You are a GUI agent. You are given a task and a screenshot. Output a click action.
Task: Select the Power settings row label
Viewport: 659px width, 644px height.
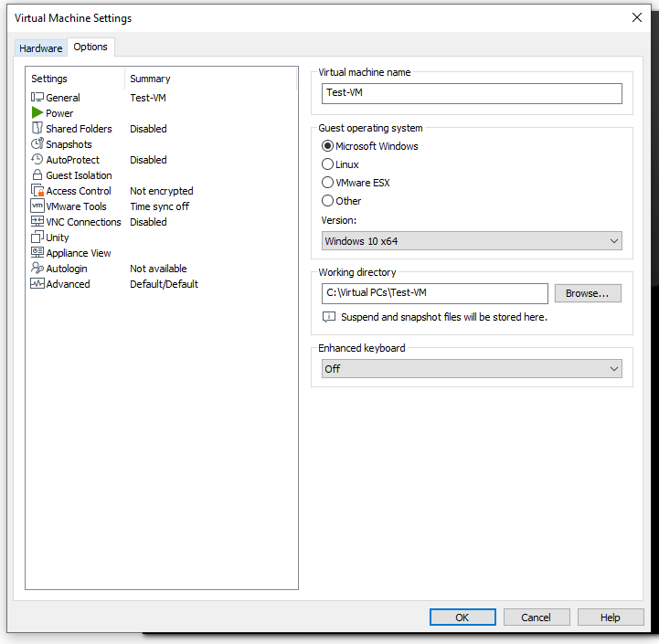(59, 113)
